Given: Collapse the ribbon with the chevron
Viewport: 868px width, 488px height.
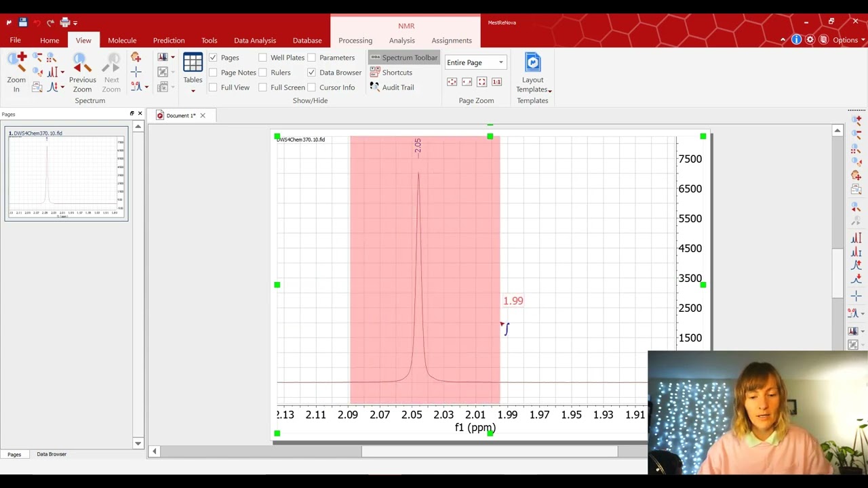Looking at the screenshot, I should click(x=783, y=40).
